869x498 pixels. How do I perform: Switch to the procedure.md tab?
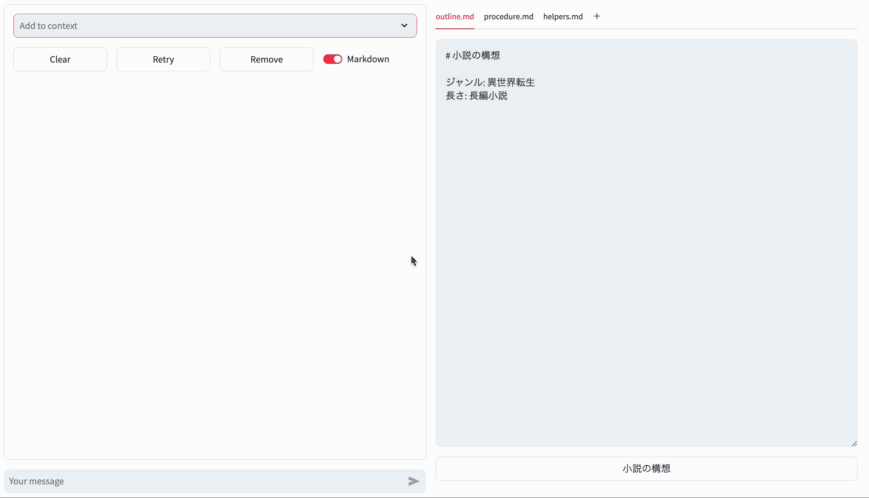[x=508, y=17]
